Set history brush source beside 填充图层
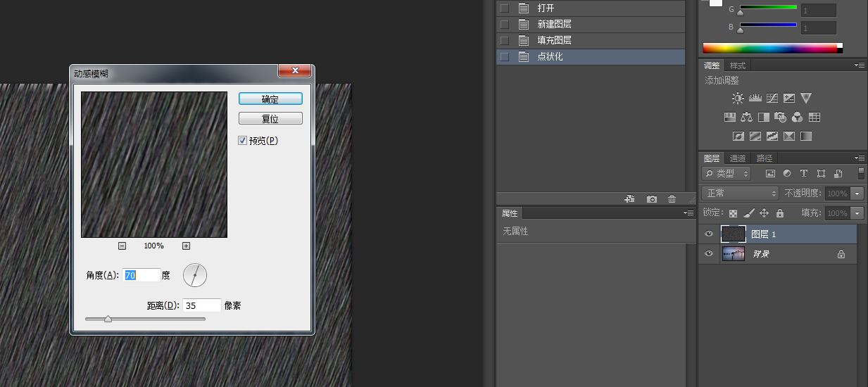The height and width of the screenshot is (387, 868). pyautogui.click(x=504, y=40)
